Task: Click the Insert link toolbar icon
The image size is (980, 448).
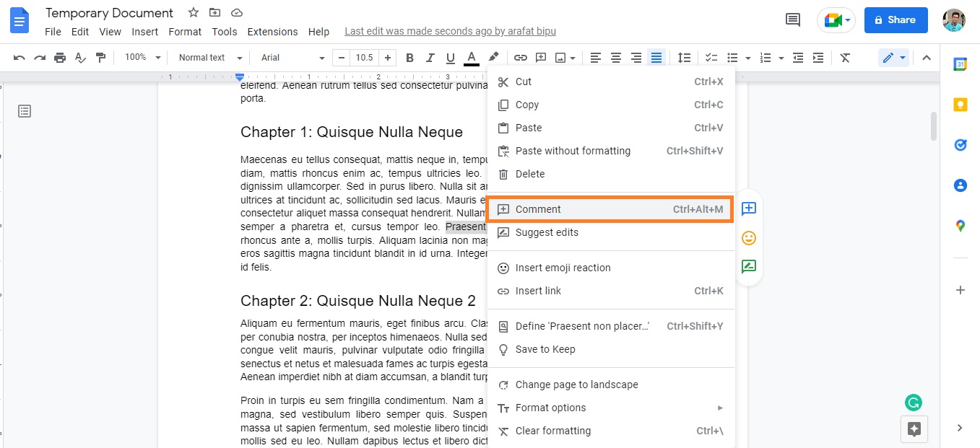Action: 521,57
